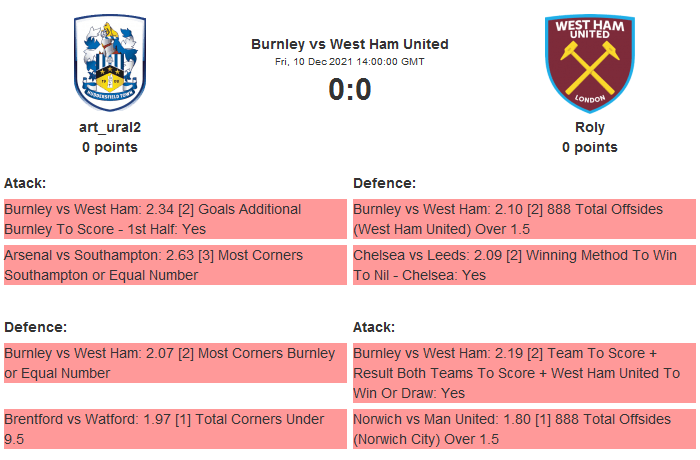Click the match date Fri, 10 Dec 2021
The width and height of the screenshot is (700, 460).
coord(350,62)
